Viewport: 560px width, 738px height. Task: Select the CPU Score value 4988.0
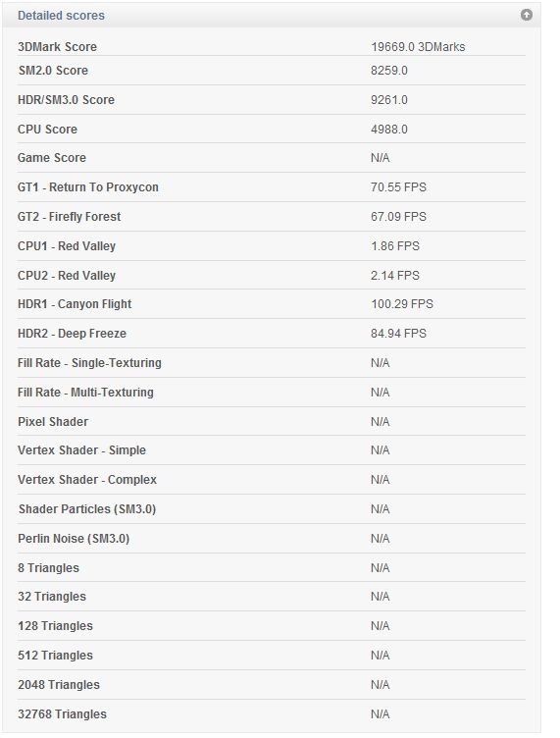tap(388, 129)
